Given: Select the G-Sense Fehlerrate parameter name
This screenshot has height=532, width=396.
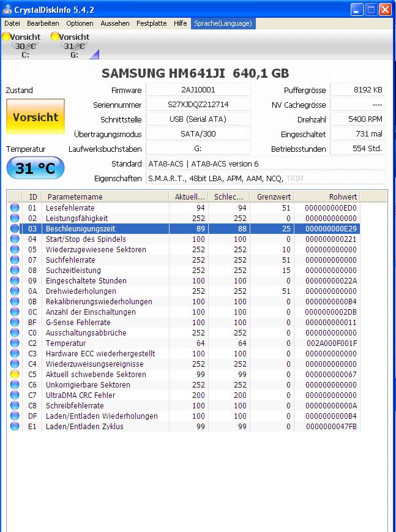Looking at the screenshot, I should (78, 322).
